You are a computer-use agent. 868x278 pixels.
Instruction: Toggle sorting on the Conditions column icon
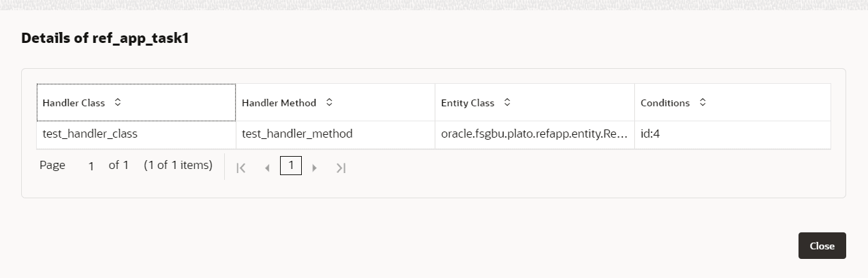click(702, 102)
